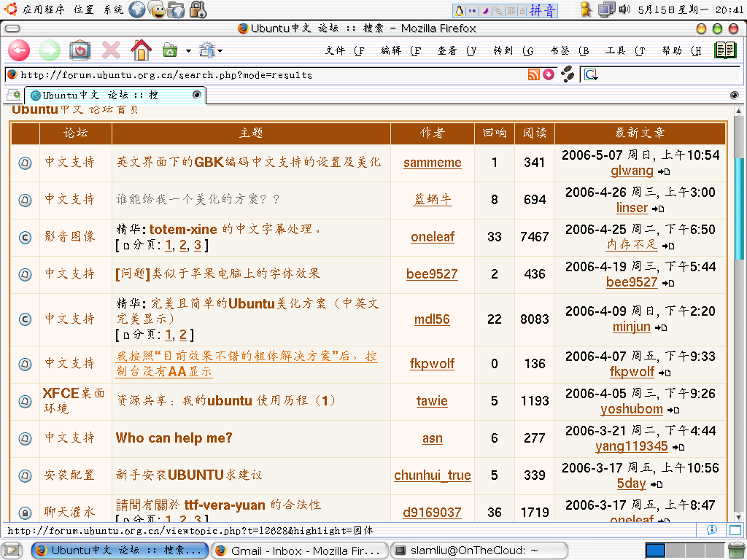Open 位置 menu in the top panel
The width and height of the screenshot is (747, 560).
(x=83, y=9)
